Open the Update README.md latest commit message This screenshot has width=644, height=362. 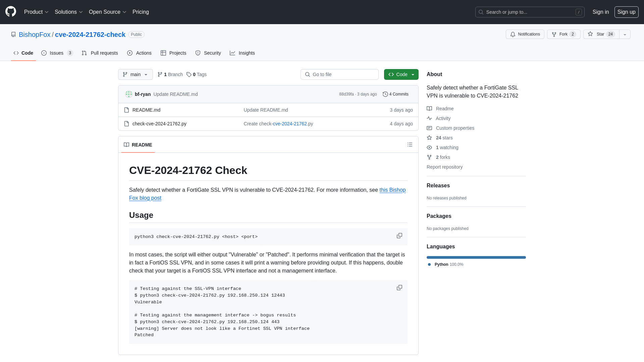[x=175, y=94]
